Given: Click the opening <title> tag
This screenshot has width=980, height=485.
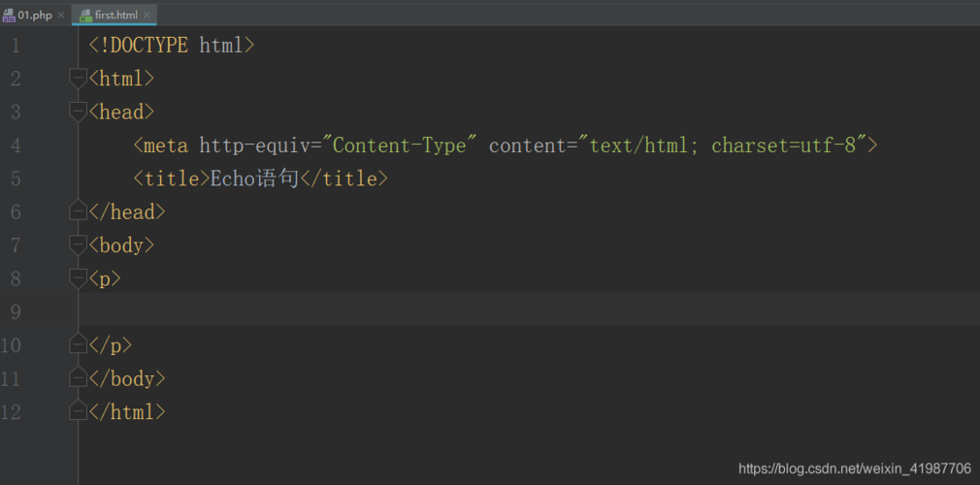Looking at the screenshot, I should point(171,179).
